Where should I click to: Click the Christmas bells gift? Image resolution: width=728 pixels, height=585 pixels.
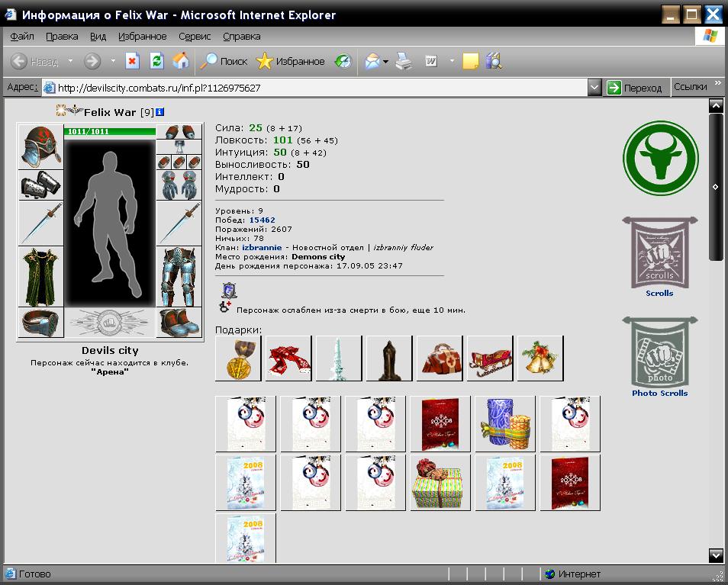540,358
